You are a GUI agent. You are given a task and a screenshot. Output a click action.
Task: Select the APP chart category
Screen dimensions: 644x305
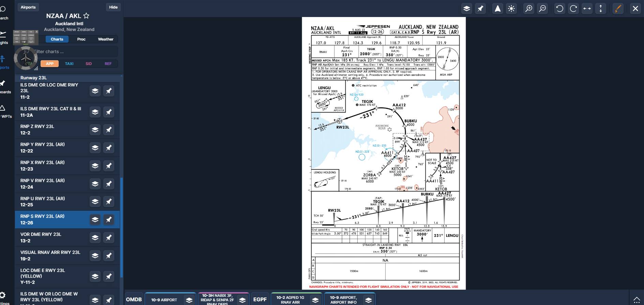coord(50,64)
